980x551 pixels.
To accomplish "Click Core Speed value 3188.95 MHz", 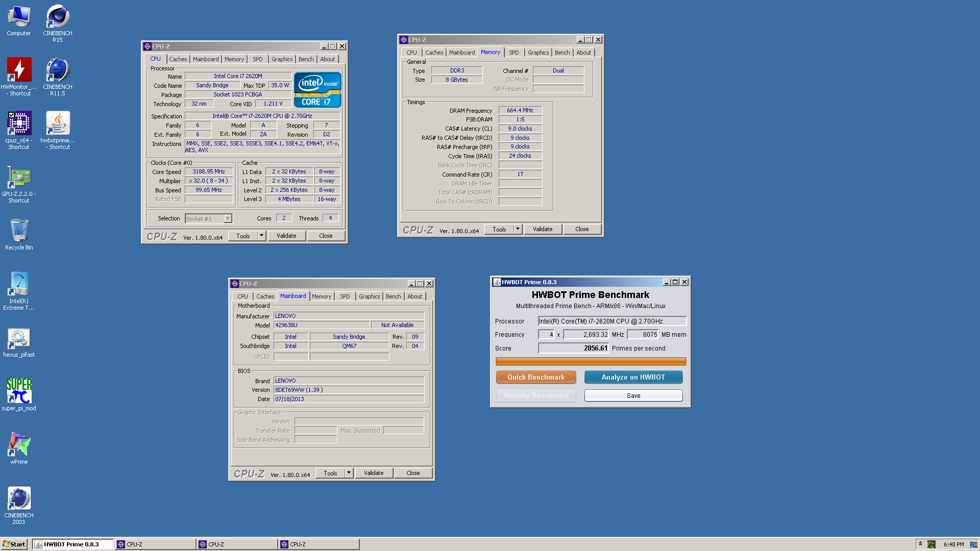I will (209, 171).
